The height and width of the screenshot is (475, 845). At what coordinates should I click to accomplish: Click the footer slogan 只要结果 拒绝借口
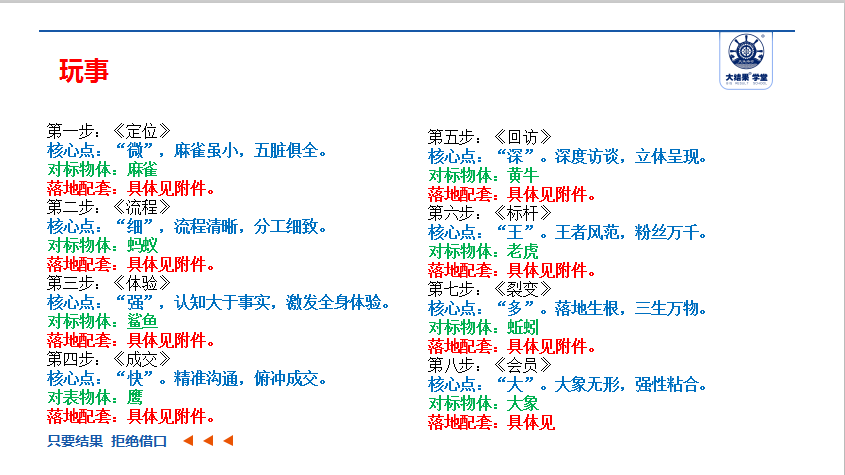[x=107, y=440]
